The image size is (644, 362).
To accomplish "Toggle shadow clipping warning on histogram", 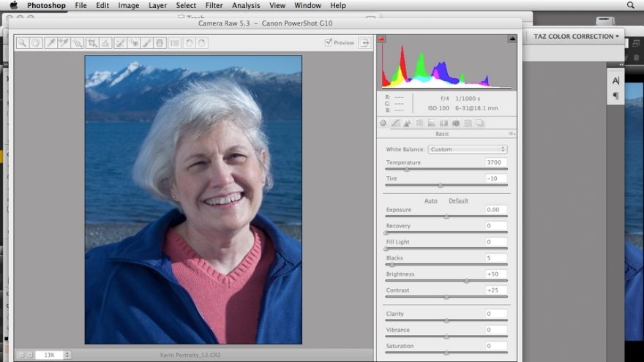I will click(x=381, y=39).
